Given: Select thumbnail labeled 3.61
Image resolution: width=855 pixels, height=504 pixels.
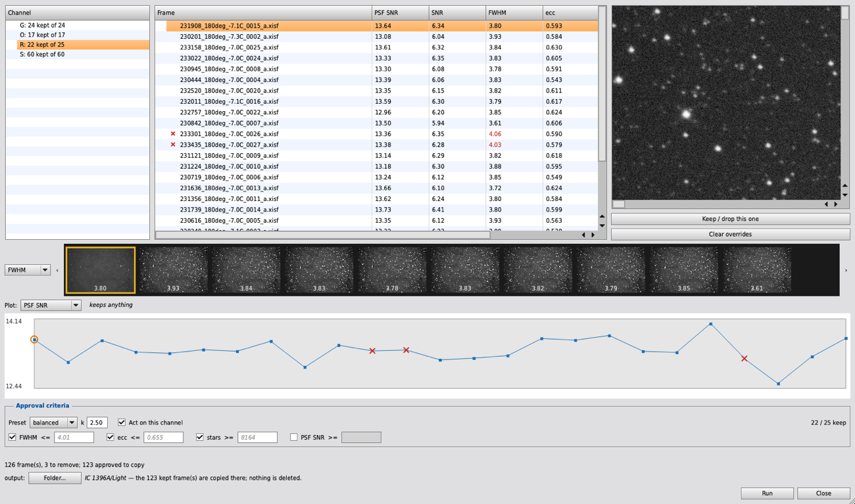Looking at the screenshot, I should tap(757, 270).
